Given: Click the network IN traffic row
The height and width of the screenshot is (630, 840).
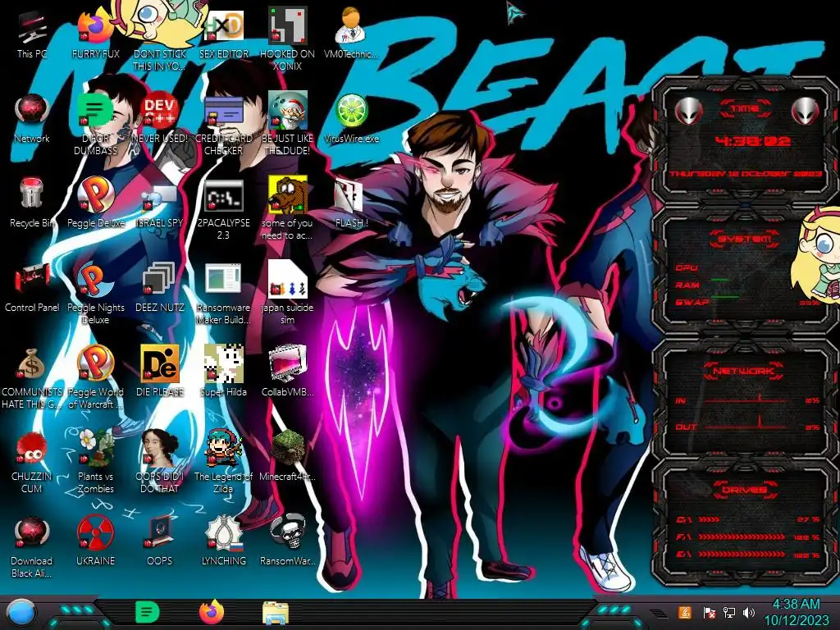Looking at the screenshot, I should (748, 400).
